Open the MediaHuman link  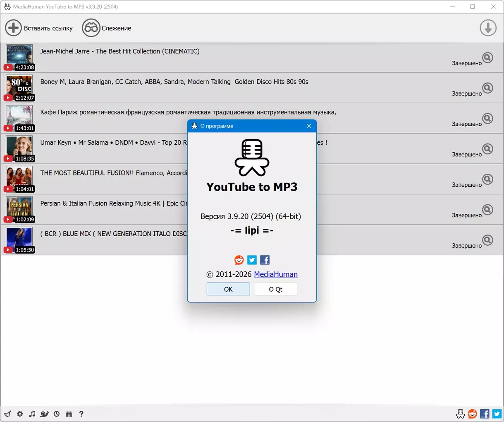click(x=276, y=274)
